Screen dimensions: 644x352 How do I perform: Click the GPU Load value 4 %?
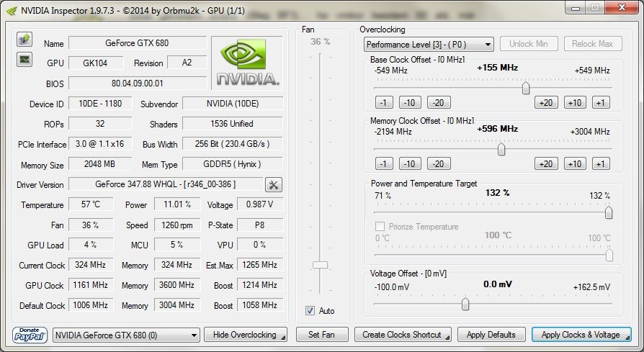coord(91,245)
